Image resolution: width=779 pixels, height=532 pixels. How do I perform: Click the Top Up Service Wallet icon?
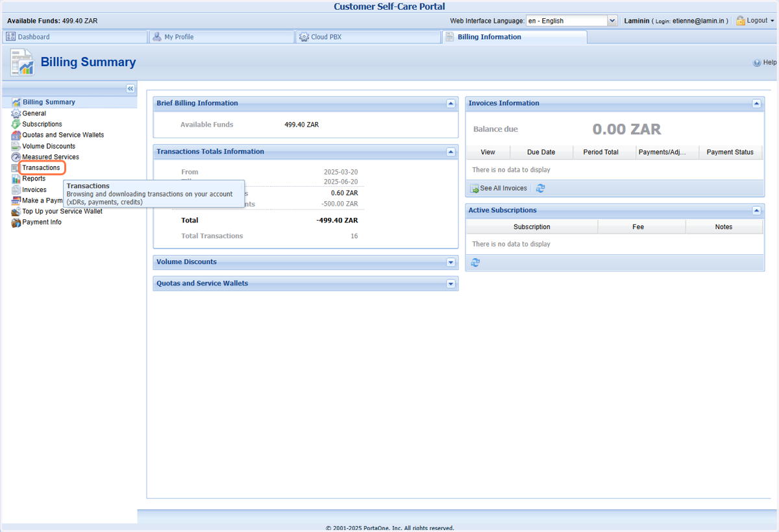click(x=16, y=212)
